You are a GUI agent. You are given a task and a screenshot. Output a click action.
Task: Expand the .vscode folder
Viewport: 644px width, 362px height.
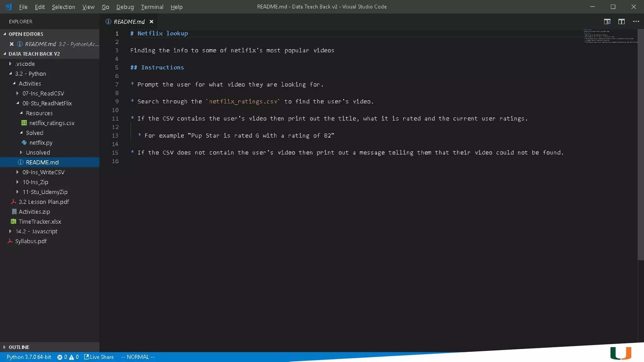pos(25,64)
